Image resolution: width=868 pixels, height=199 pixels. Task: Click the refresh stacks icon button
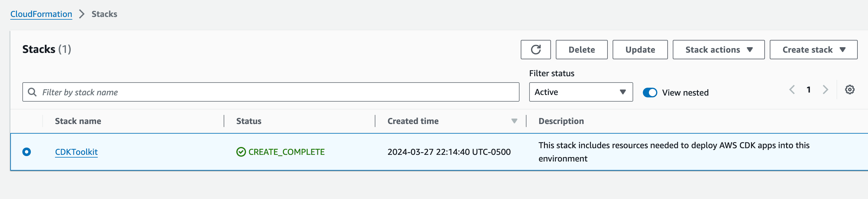tap(536, 50)
